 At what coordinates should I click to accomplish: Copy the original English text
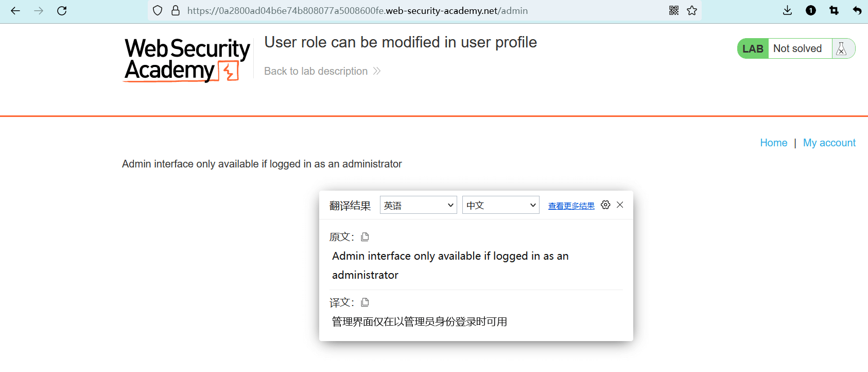(365, 237)
